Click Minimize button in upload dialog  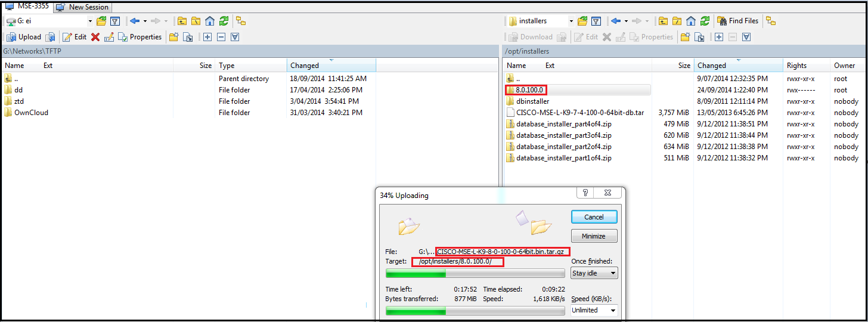tap(594, 236)
